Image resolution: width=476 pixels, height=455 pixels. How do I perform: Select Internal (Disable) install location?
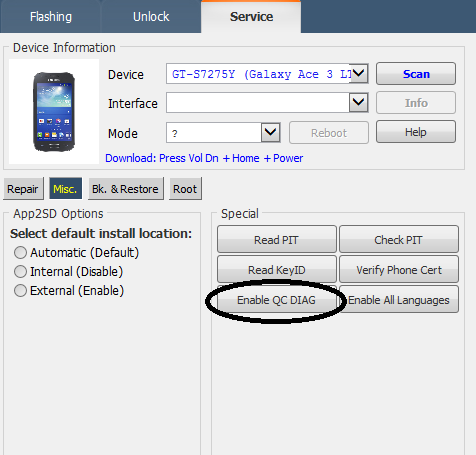coord(69,272)
